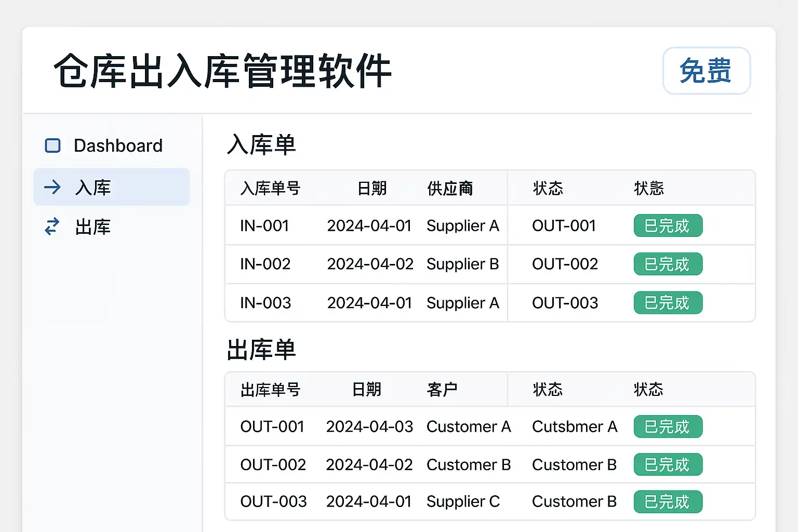Click the 2024-04-03 date cell
Screen dimensions: 798x532
[369, 427]
